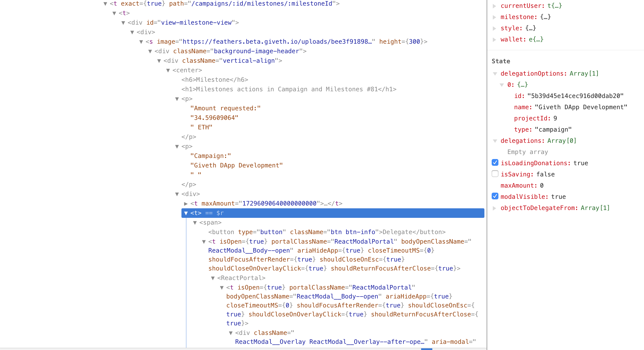Collapse the <center> element
The height and width of the screenshot is (350, 644).
(x=168, y=70)
